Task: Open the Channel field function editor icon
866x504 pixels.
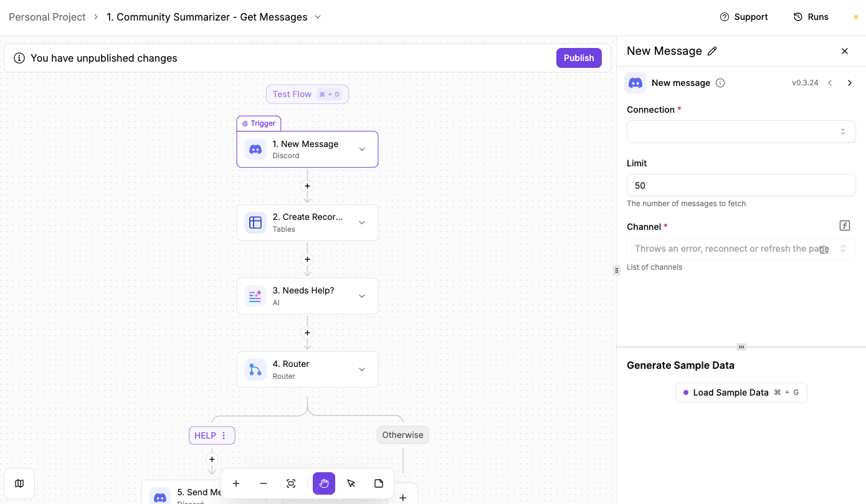Action: click(844, 226)
